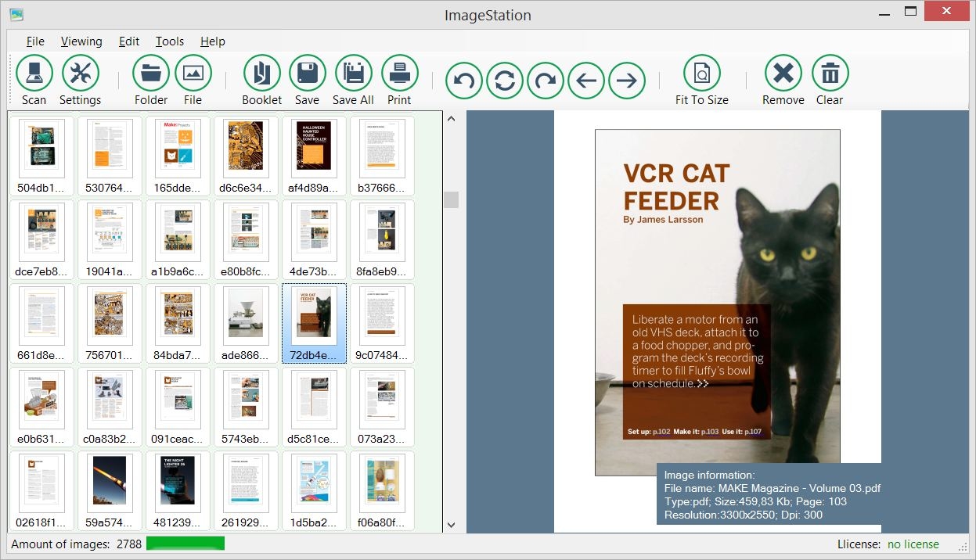Select the highlighted 72db4e... cat feeder thumbnail
This screenshot has height=560, width=976.
[314, 324]
